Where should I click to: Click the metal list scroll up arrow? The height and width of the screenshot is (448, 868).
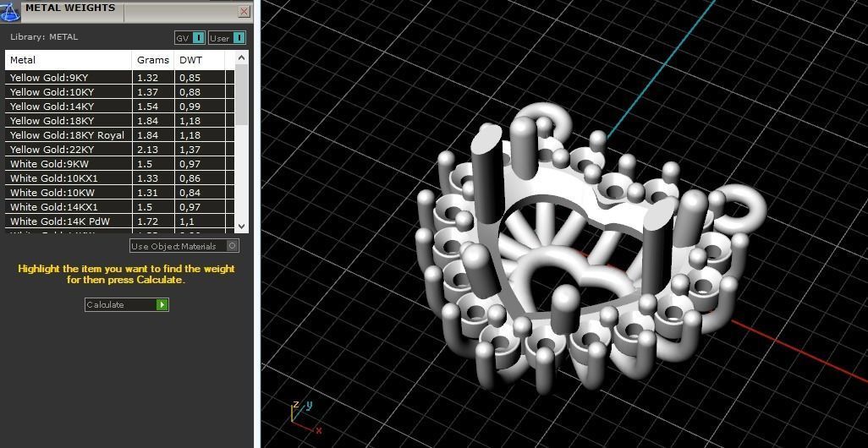(241, 57)
